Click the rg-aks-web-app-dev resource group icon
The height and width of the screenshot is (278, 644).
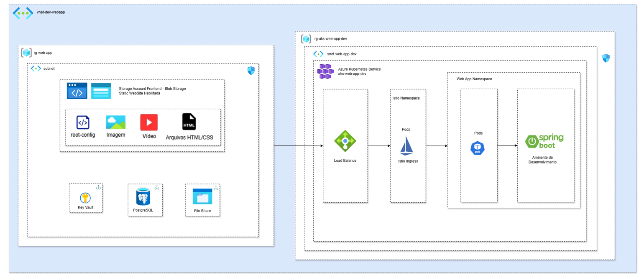[306, 39]
